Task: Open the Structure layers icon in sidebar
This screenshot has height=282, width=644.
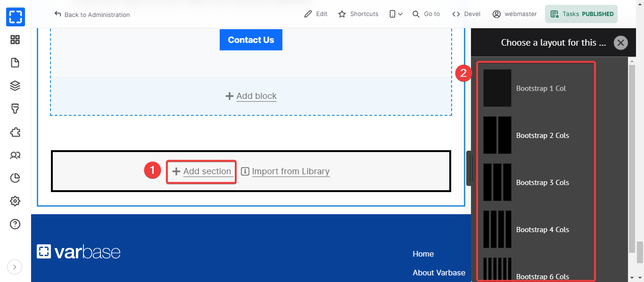Action: tap(15, 86)
